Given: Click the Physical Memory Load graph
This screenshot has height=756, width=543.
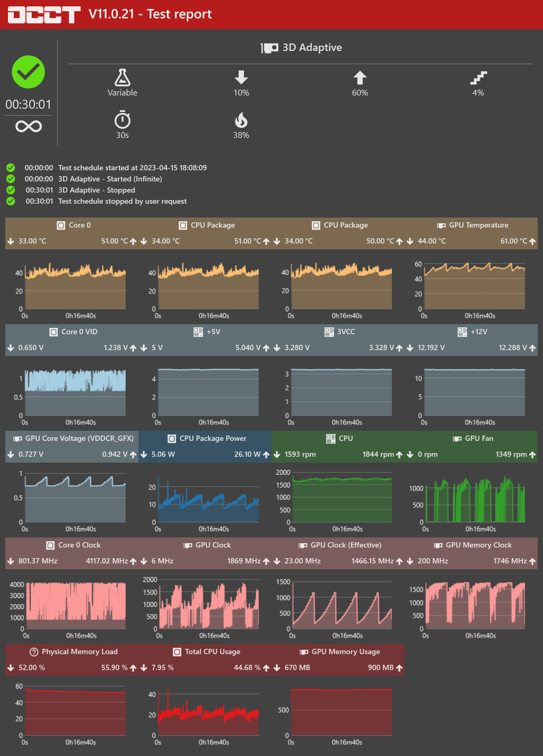Looking at the screenshot, I should pyautogui.click(x=75, y=712).
